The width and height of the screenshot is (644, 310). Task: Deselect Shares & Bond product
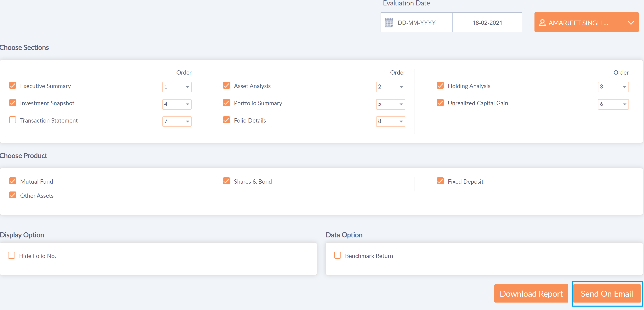[226, 181]
